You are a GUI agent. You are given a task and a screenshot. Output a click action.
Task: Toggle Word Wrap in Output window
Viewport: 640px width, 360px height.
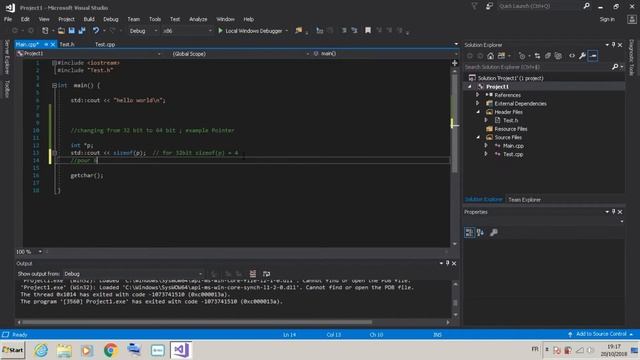(266, 274)
